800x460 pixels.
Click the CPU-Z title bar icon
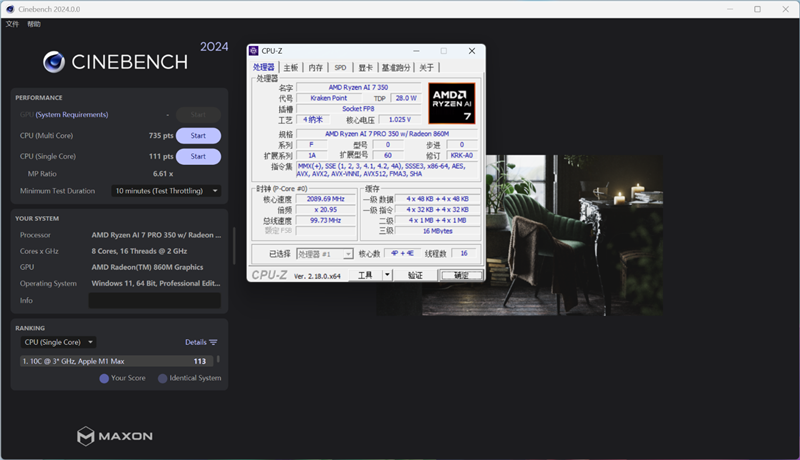pyautogui.click(x=254, y=51)
